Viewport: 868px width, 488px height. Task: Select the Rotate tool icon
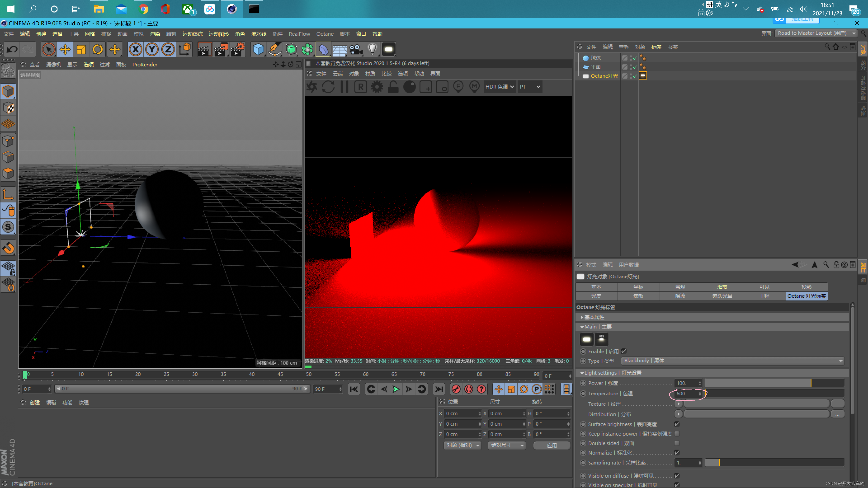pos(97,49)
